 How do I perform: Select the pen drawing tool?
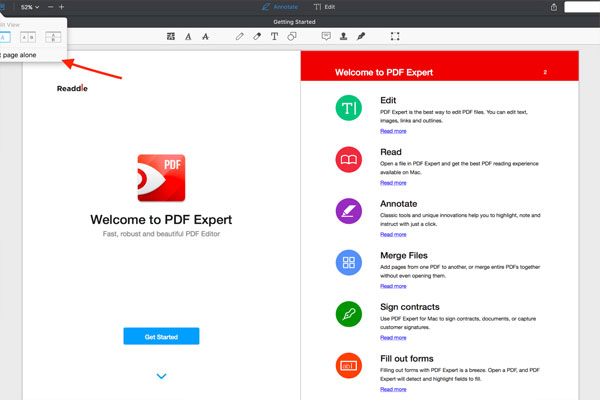[239, 36]
